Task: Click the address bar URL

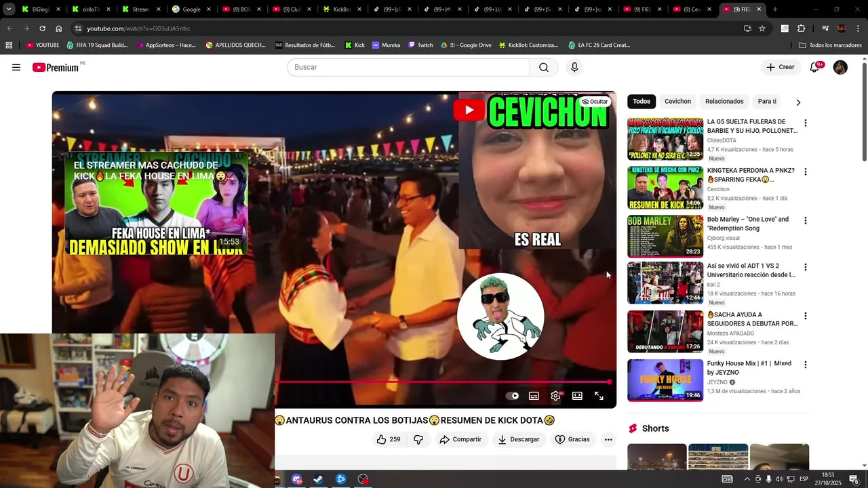Action: [138, 28]
